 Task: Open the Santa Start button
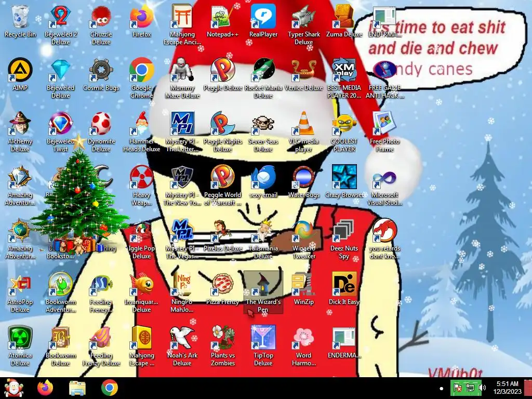click(14, 388)
